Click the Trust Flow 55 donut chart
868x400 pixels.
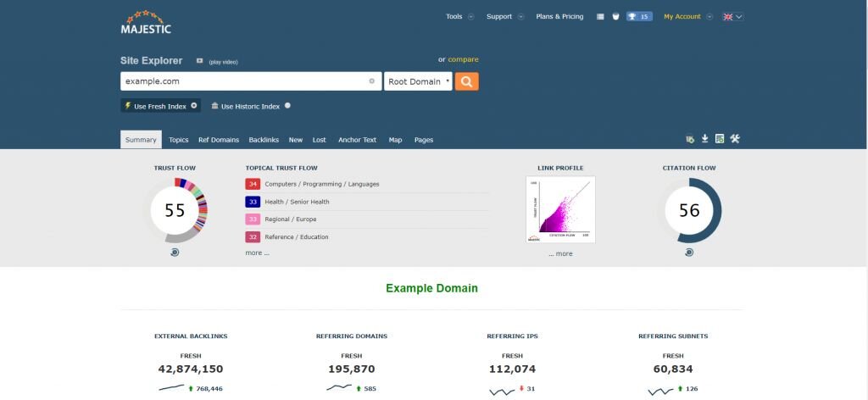[175, 210]
